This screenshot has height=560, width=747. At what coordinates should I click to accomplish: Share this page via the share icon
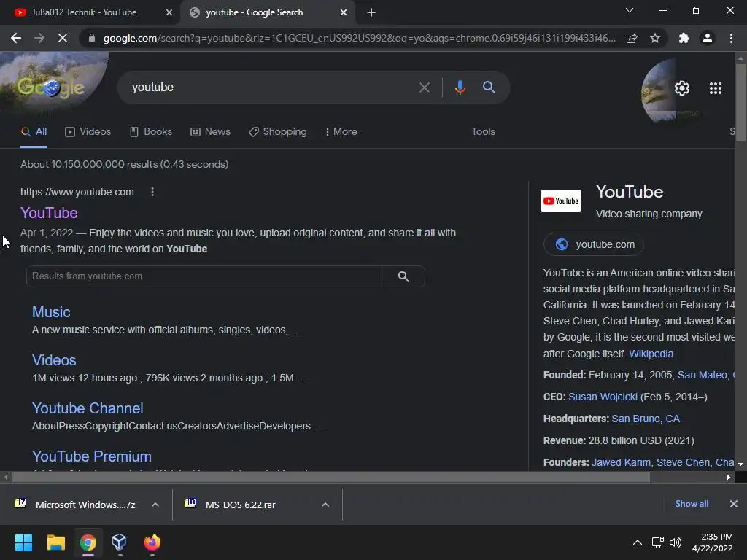[x=632, y=38]
